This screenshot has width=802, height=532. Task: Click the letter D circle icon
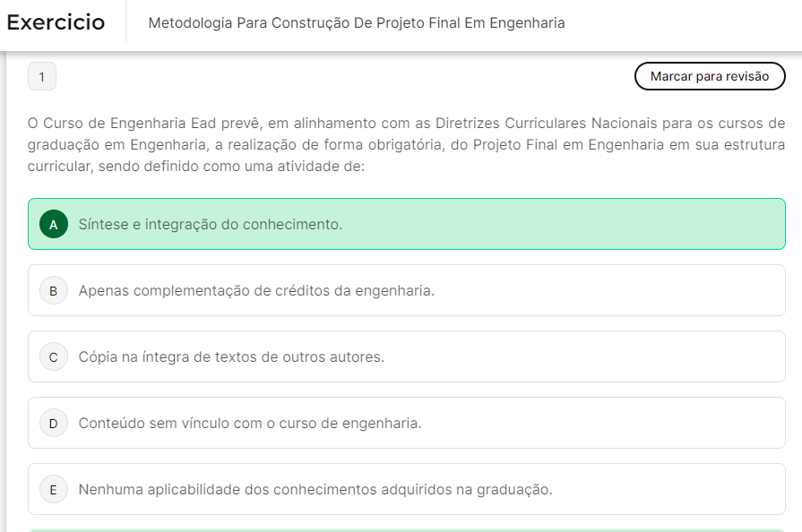[x=54, y=423]
